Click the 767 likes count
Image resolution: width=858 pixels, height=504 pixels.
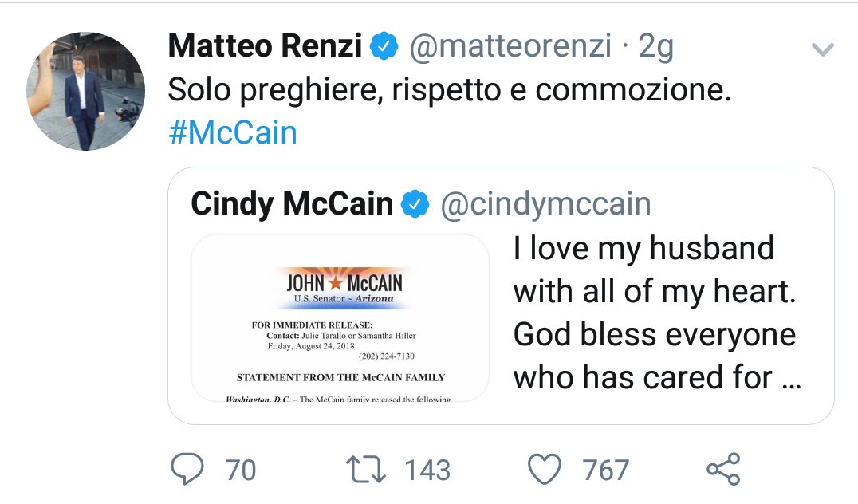coord(606,470)
